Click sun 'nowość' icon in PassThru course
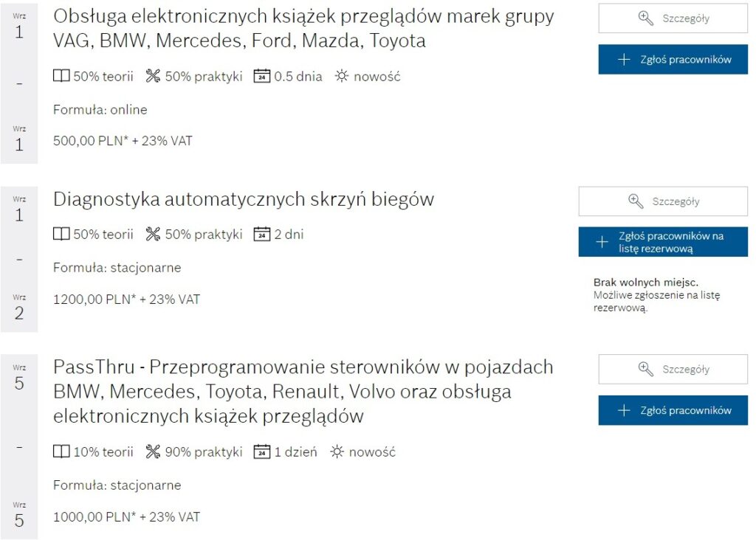Viewport: 756px width, 540px height. click(x=337, y=451)
